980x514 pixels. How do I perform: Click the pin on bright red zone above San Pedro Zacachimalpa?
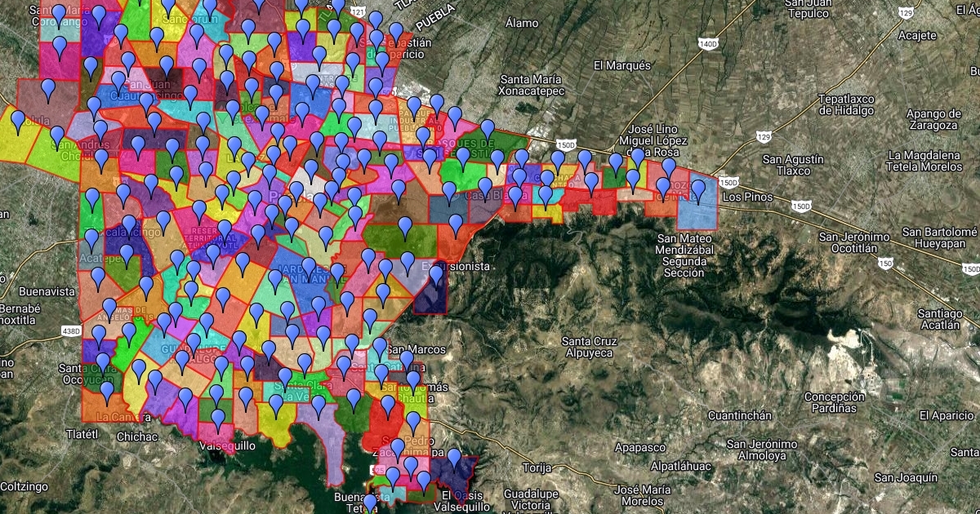point(388,406)
